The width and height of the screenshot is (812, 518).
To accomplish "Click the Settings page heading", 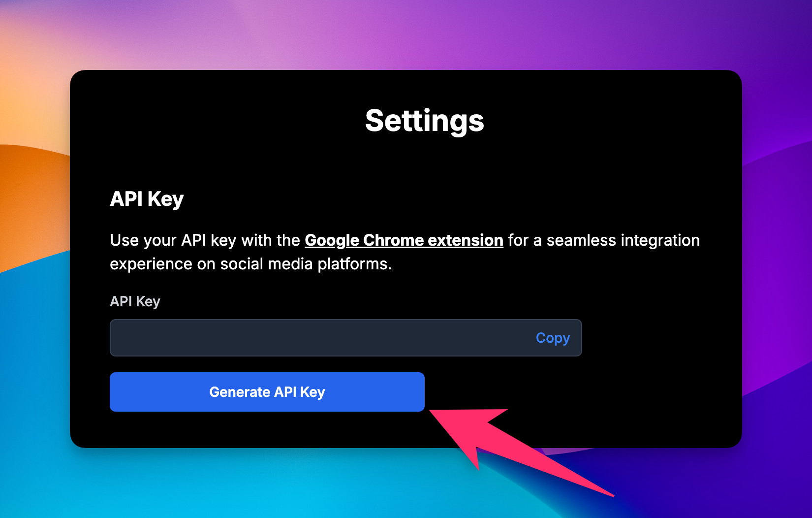I will (x=424, y=121).
